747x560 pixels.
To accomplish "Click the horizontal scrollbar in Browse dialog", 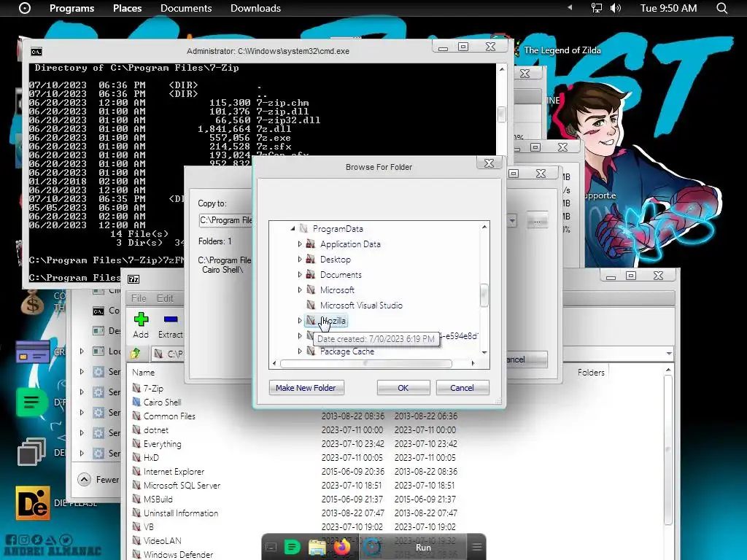I will pos(366,363).
